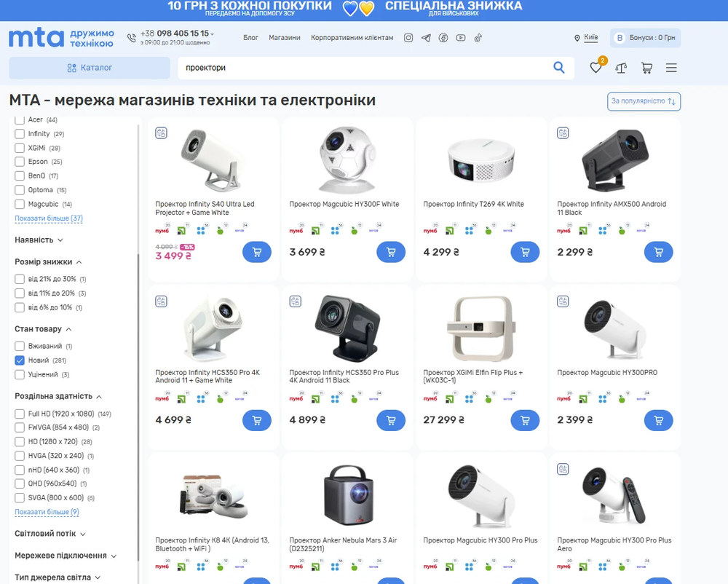
Task: Open XGiMi Elfin Flip Plus product image
Action: [481, 328]
